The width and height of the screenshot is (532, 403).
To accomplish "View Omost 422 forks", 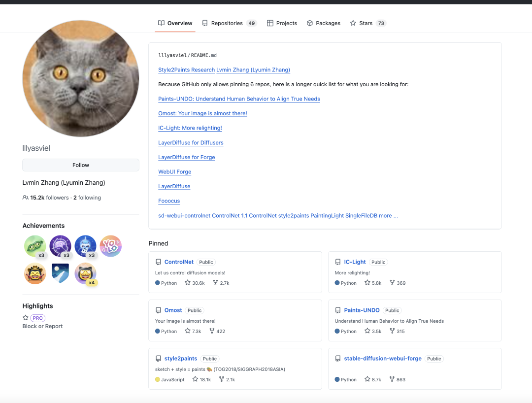I will [x=217, y=331].
